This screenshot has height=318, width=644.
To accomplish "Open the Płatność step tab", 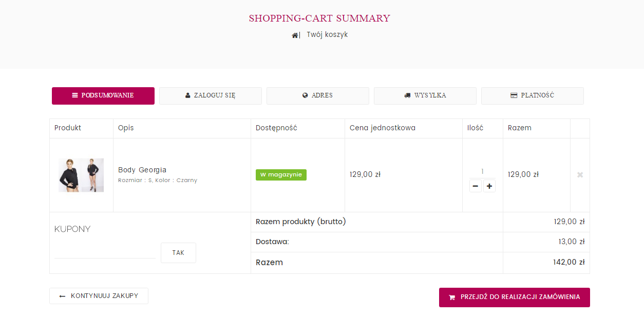I will [532, 96].
